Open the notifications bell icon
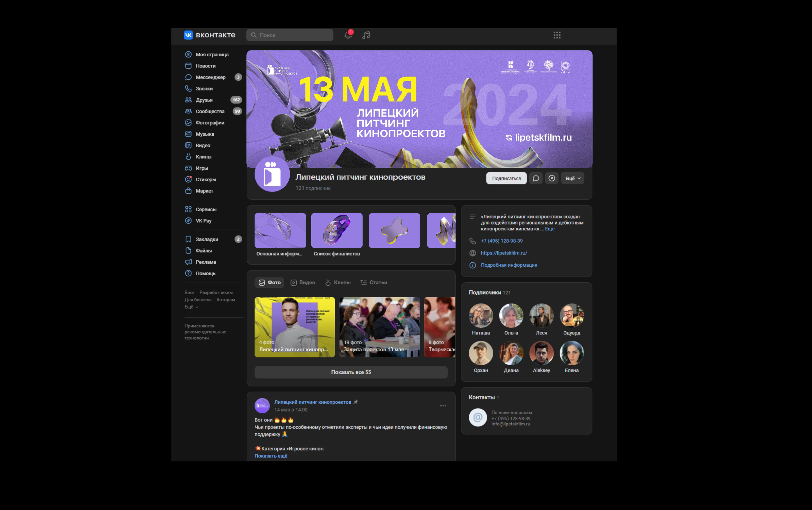812x510 pixels. 348,35
